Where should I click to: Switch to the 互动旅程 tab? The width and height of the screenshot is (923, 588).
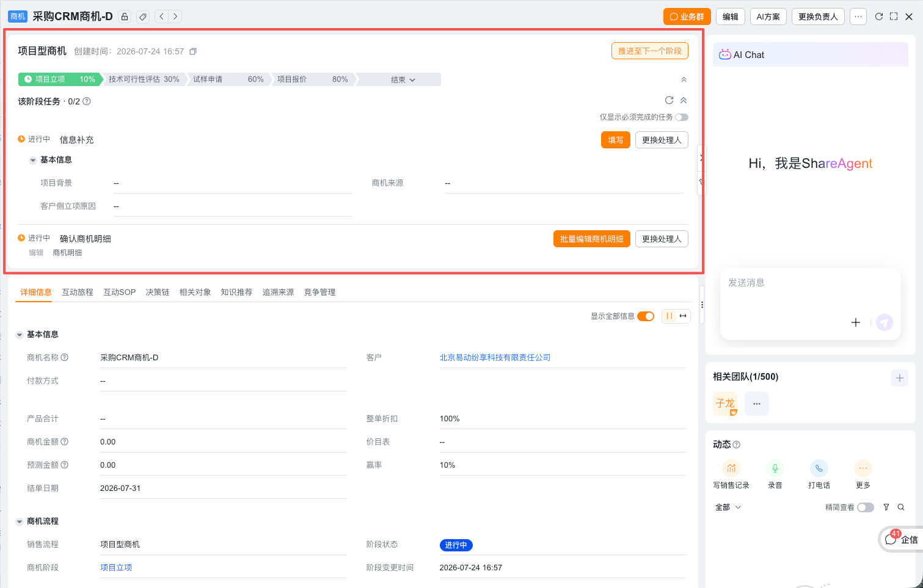pos(78,292)
